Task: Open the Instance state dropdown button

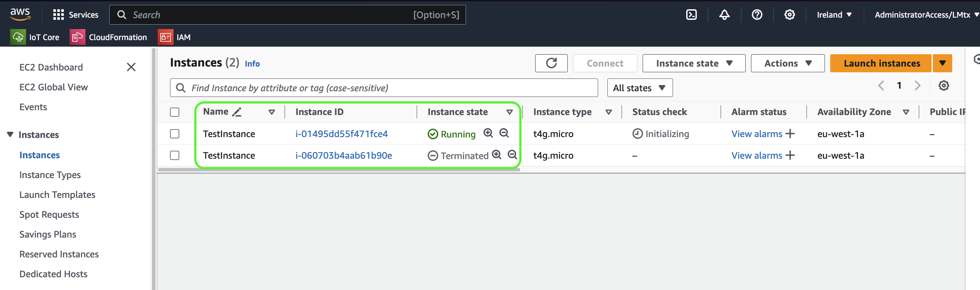Action: pyautogui.click(x=694, y=63)
